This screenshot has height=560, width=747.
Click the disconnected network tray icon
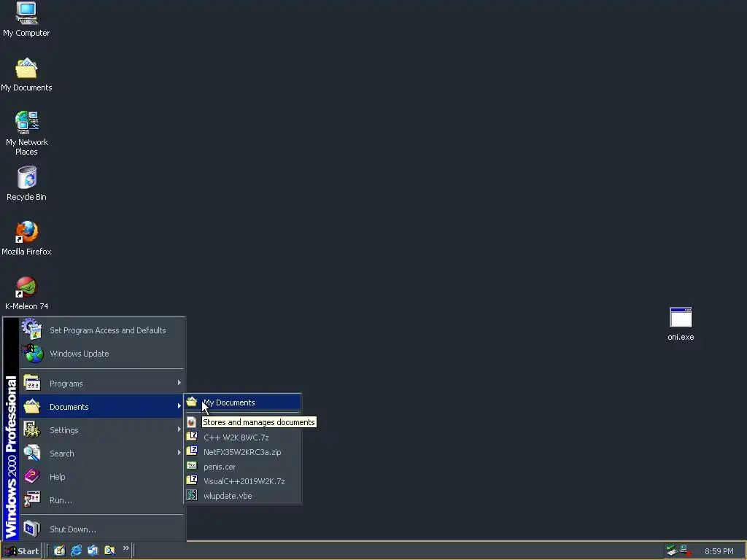[x=686, y=551]
